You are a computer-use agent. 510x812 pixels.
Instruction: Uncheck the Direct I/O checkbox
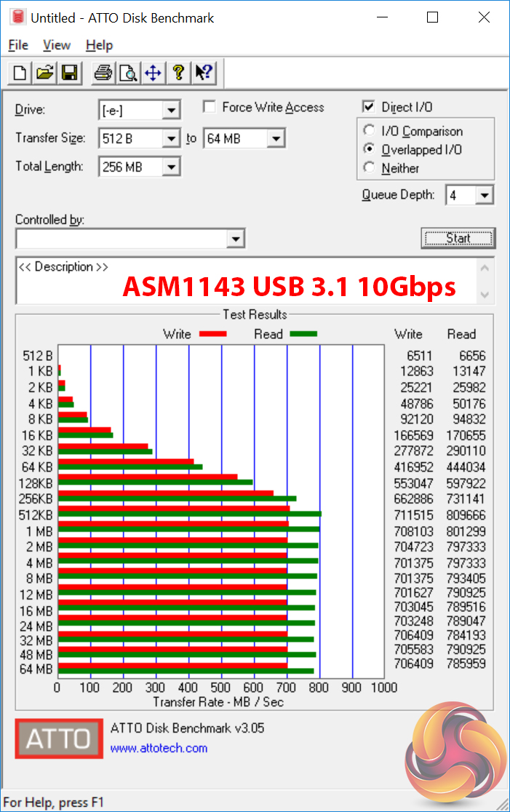pyautogui.click(x=369, y=107)
